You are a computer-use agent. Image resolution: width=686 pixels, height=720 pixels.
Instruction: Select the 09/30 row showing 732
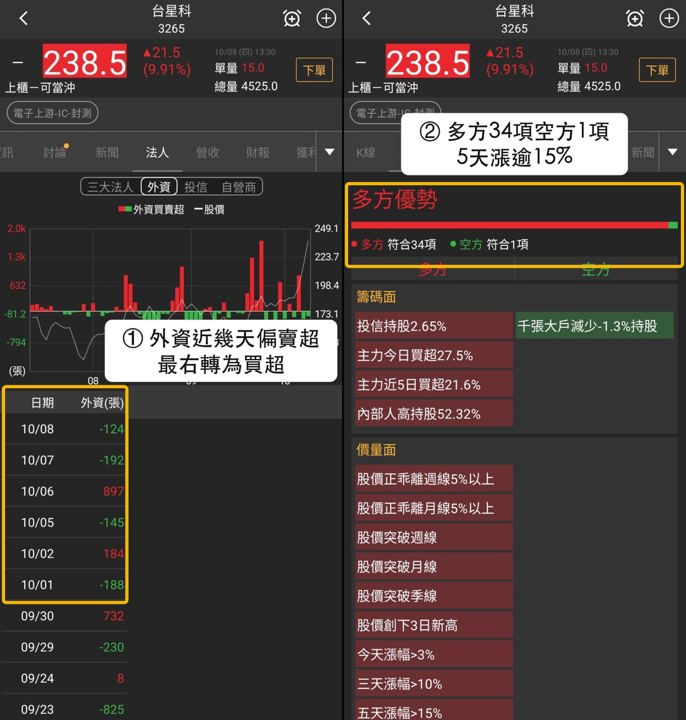pos(65,616)
